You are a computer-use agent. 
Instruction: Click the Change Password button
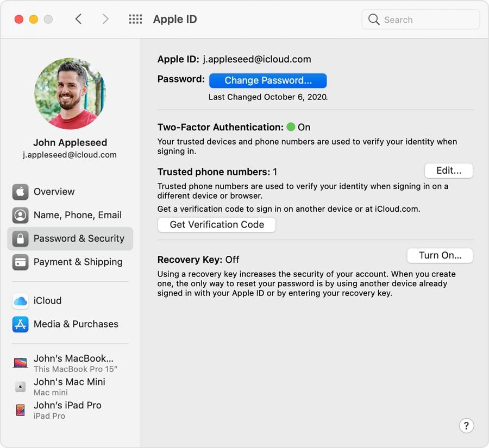pyautogui.click(x=268, y=80)
